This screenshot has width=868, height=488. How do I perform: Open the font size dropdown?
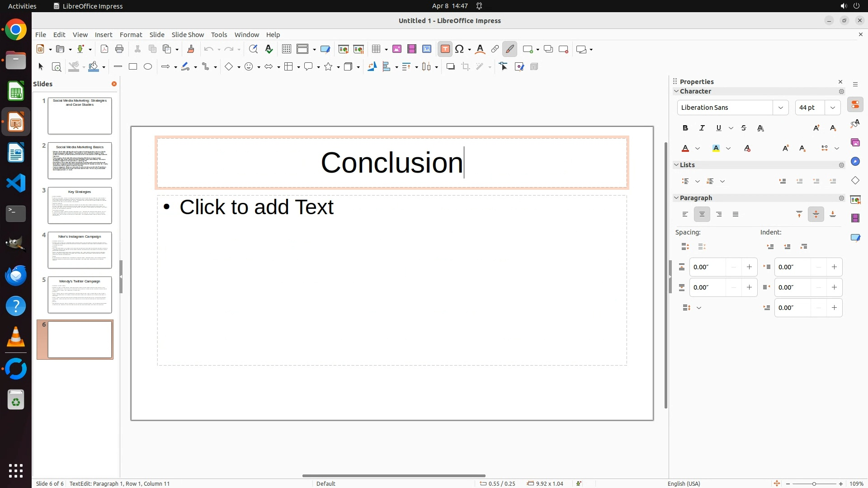coord(832,108)
